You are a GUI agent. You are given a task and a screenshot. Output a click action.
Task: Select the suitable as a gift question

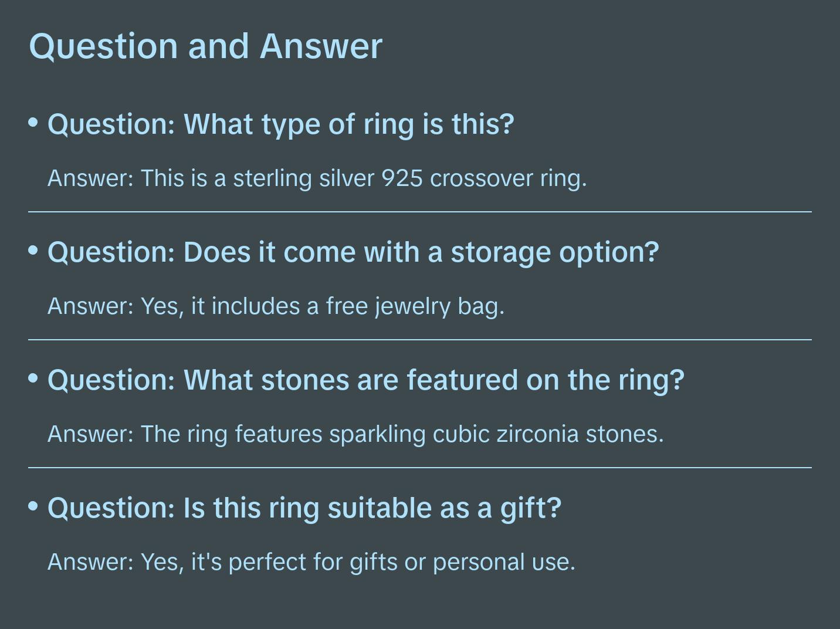(x=304, y=508)
